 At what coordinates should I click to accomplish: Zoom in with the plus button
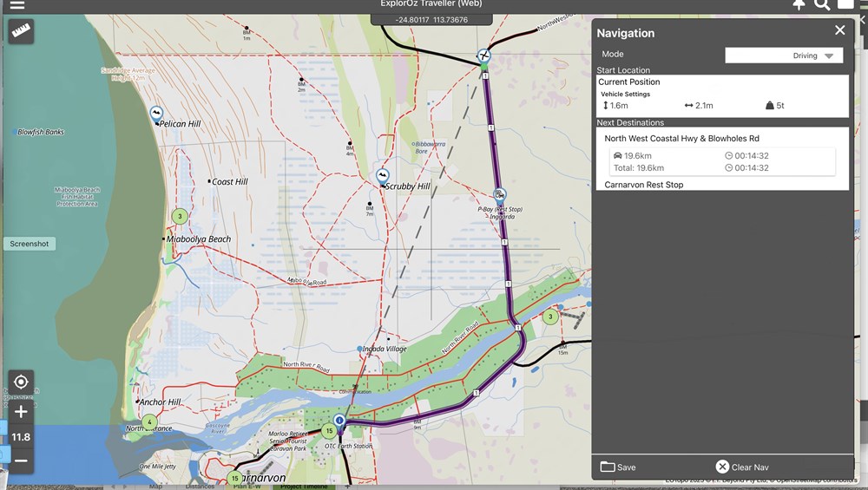pyautogui.click(x=21, y=412)
